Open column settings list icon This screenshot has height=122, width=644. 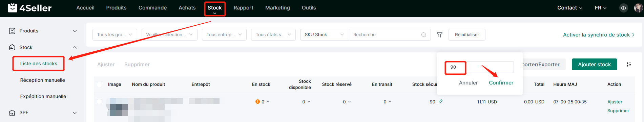point(629,64)
